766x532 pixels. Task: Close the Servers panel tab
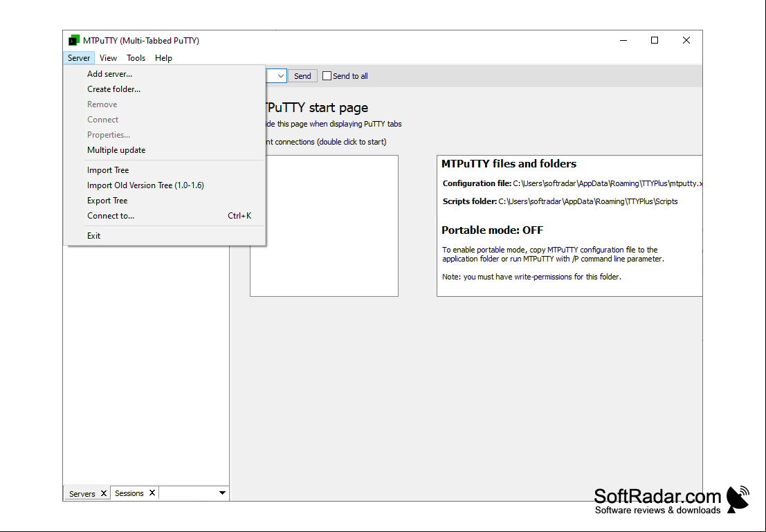104,493
